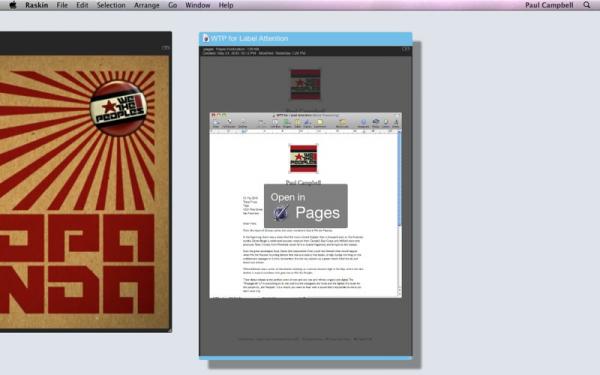Image resolution: width=600 pixels, height=375 pixels.
Task: Click the Shapes icon in the Pages preview toolbar
Action: click(x=286, y=122)
